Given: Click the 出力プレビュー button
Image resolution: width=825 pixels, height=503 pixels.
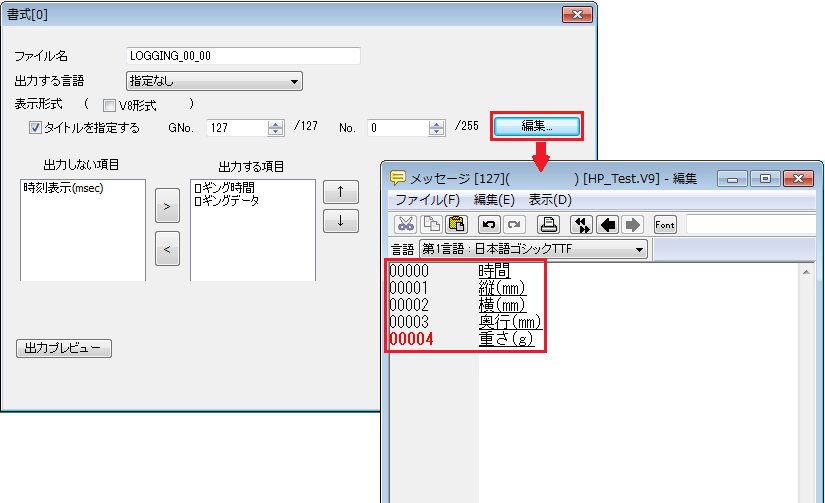Looking at the screenshot, I should 63,349.
